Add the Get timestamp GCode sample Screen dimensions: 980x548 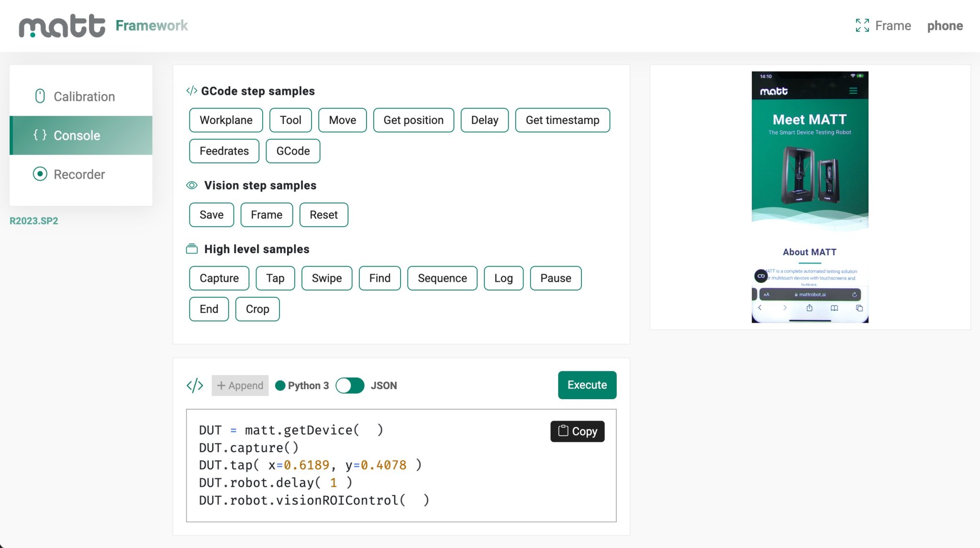click(562, 120)
